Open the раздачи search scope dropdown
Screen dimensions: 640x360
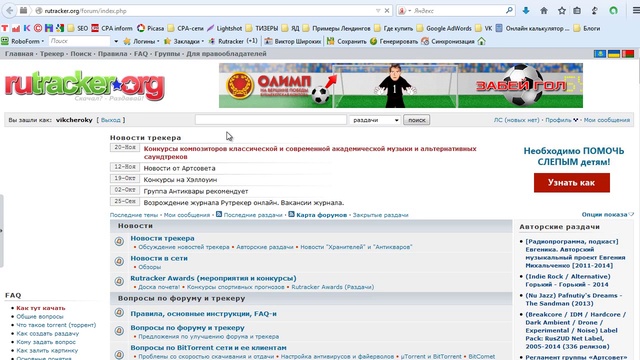pyautogui.click(x=375, y=120)
